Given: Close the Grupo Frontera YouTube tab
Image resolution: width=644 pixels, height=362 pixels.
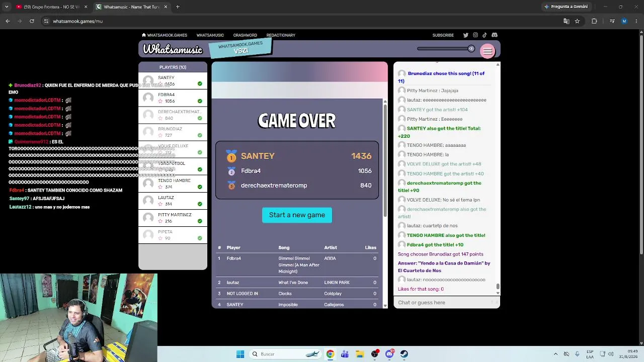Looking at the screenshot, I should [x=86, y=7].
